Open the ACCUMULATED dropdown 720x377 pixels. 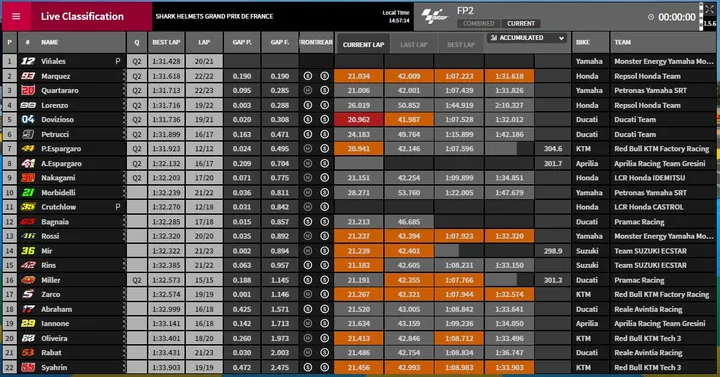click(x=527, y=38)
